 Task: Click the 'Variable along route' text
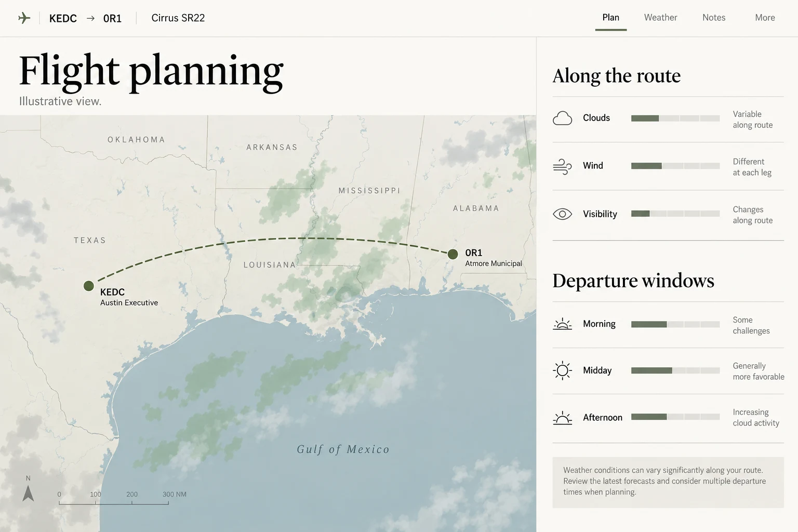pos(753,119)
